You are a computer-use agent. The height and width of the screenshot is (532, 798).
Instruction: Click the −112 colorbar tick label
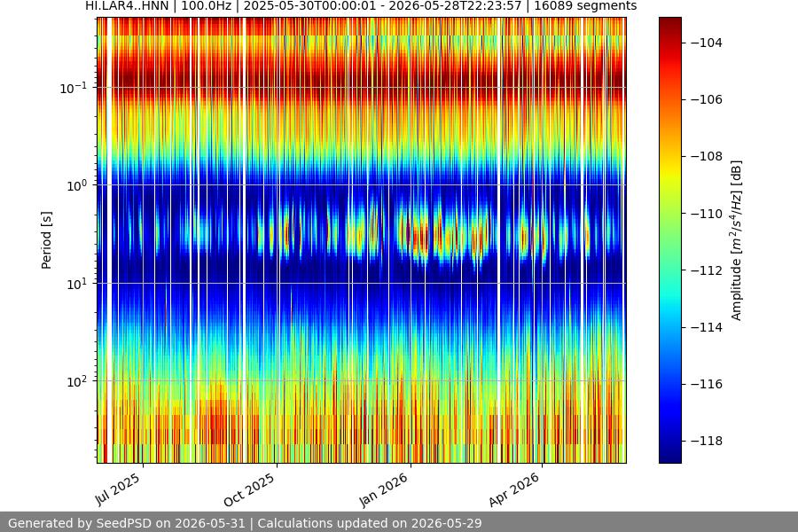pyautogui.click(x=707, y=270)
